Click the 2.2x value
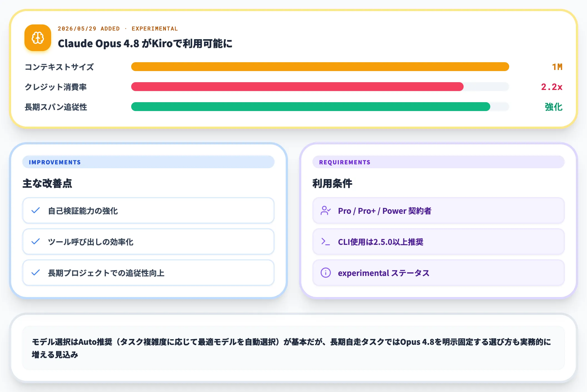Viewport: 587px width, 392px height. (x=552, y=87)
